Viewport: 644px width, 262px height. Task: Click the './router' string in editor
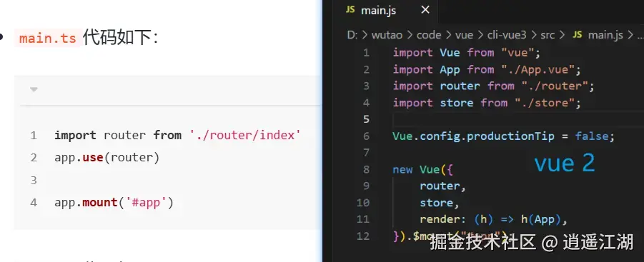tap(555, 86)
